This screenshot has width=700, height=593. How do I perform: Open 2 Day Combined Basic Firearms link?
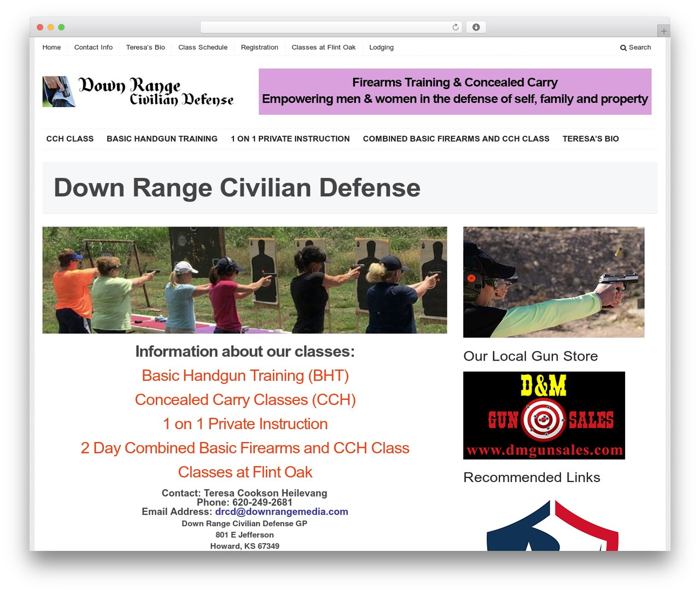pyautogui.click(x=245, y=448)
